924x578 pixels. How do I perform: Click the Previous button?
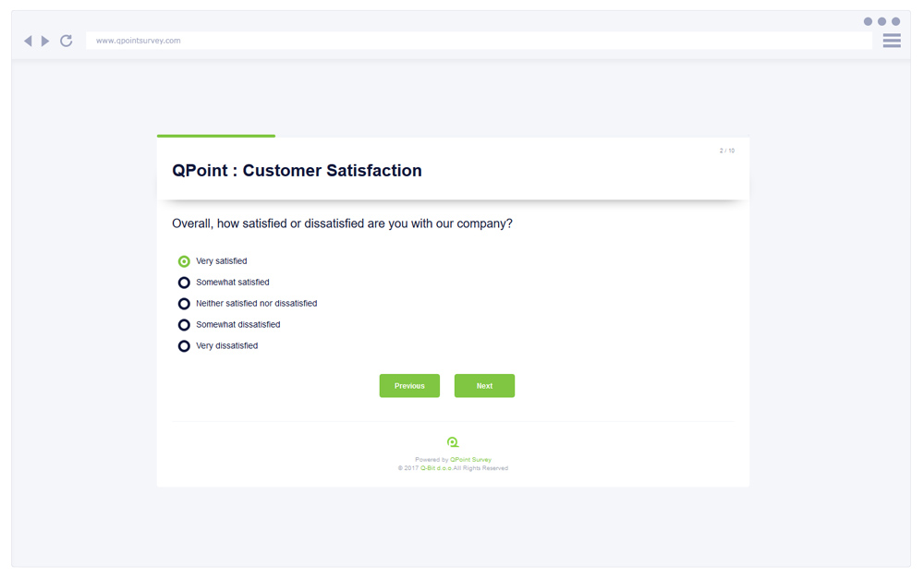click(x=409, y=386)
